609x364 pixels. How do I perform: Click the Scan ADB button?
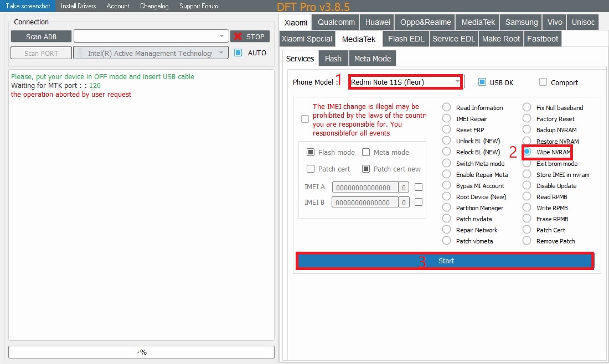[41, 37]
